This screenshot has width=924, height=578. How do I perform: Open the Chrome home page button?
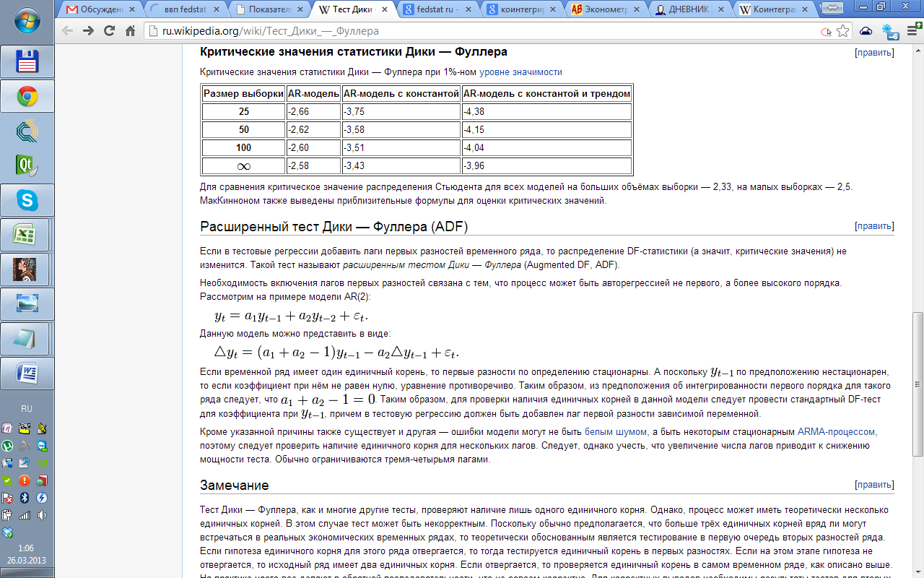pos(131,31)
